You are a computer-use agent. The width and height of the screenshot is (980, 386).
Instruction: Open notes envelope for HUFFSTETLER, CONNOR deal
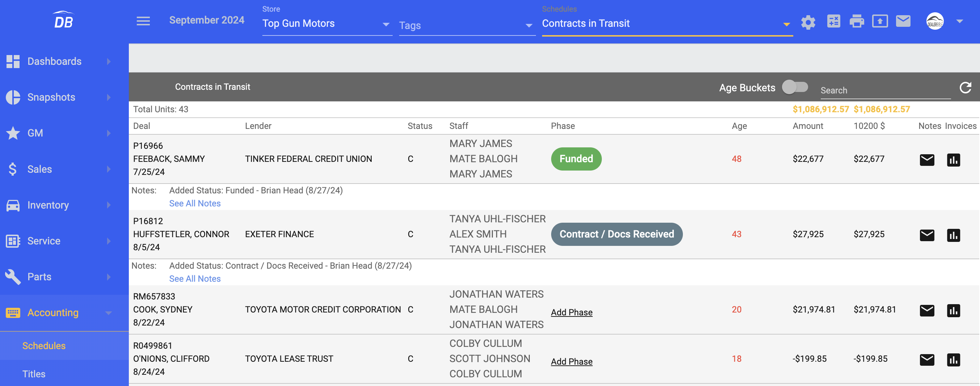(927, 235)
